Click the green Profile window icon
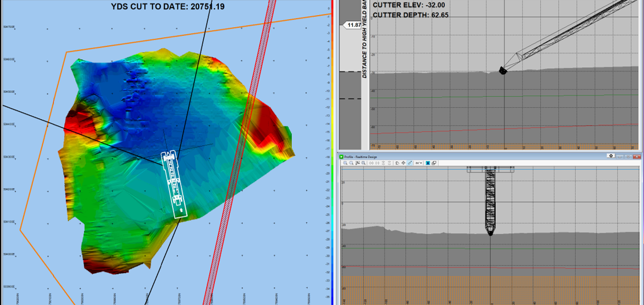Viewport: 644px width, 305px height. pos(341,157)
